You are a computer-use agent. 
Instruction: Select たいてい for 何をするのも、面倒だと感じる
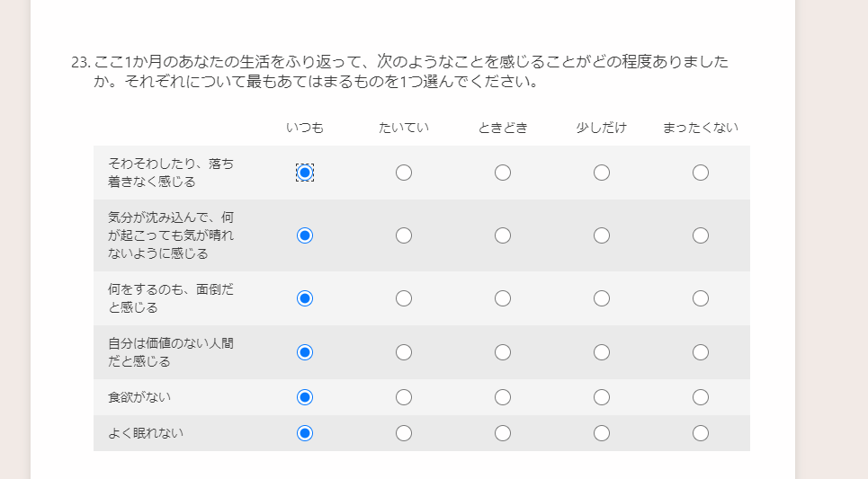point(404,298)
